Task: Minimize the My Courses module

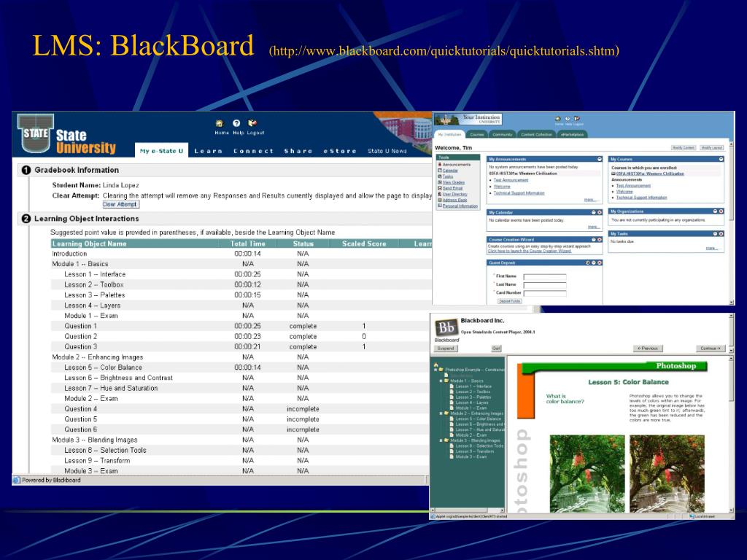Action: [721, 159]
